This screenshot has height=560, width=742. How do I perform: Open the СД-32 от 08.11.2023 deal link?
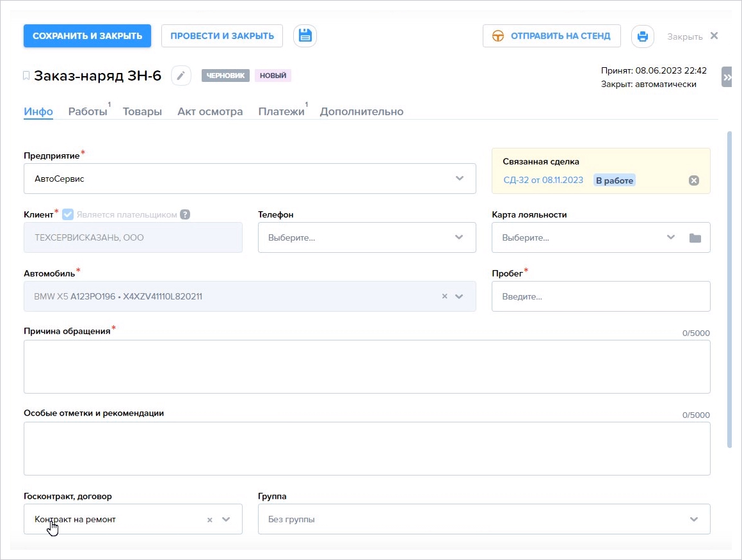[x=543, y=180]
